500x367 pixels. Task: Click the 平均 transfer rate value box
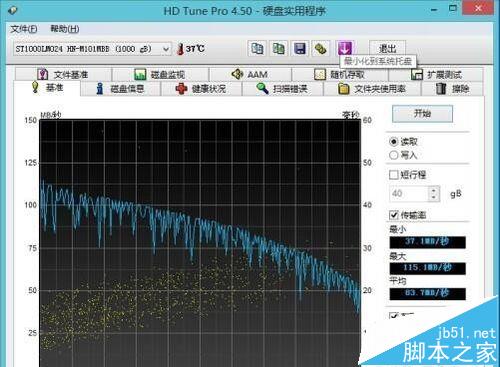[427, 294]
